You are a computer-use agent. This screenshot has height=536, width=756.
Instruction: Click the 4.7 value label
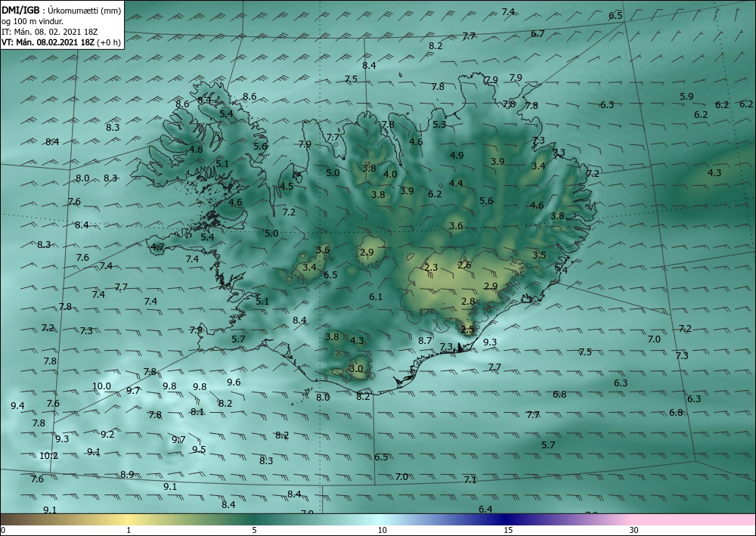(x=158, y=247)
